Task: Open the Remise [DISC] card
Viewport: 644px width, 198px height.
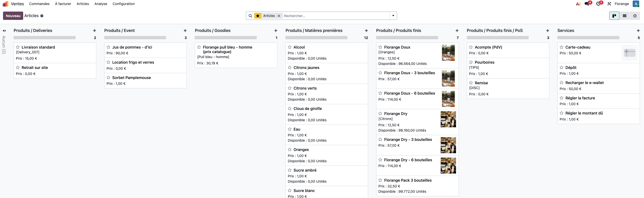Action: pos(508,89)
